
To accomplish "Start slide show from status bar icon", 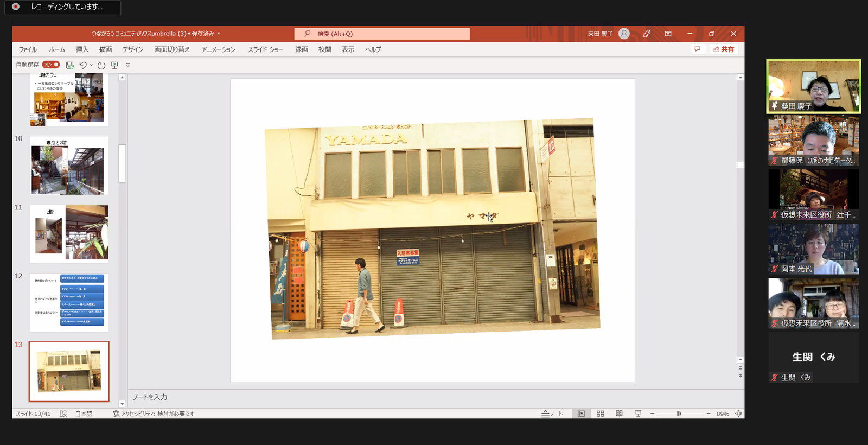I will tap(638, 414).
